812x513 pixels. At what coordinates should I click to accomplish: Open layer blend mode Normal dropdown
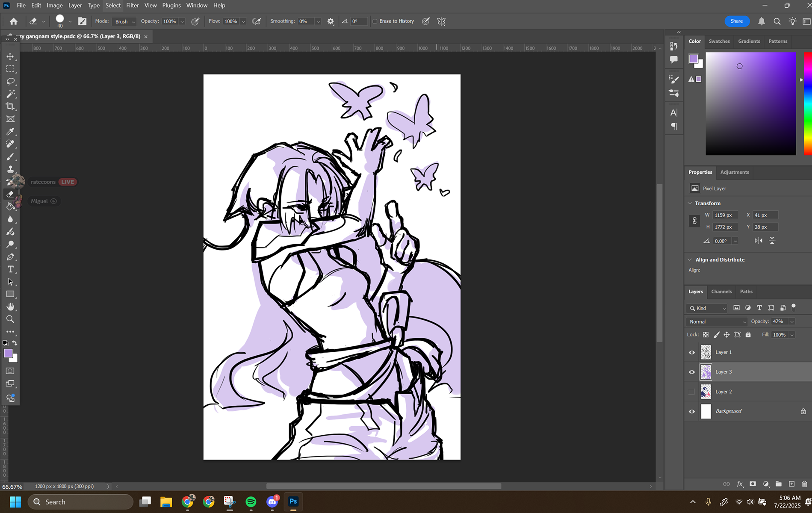(x=717, y=321)
